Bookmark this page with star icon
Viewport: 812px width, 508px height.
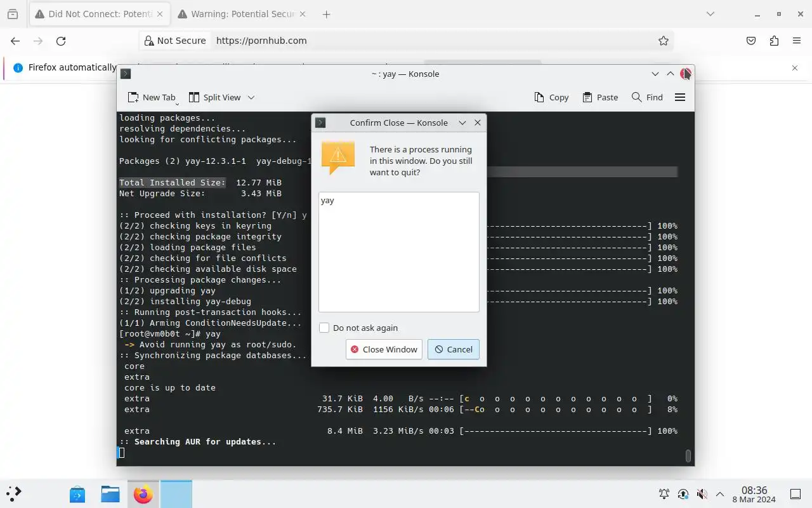[664, 41]
